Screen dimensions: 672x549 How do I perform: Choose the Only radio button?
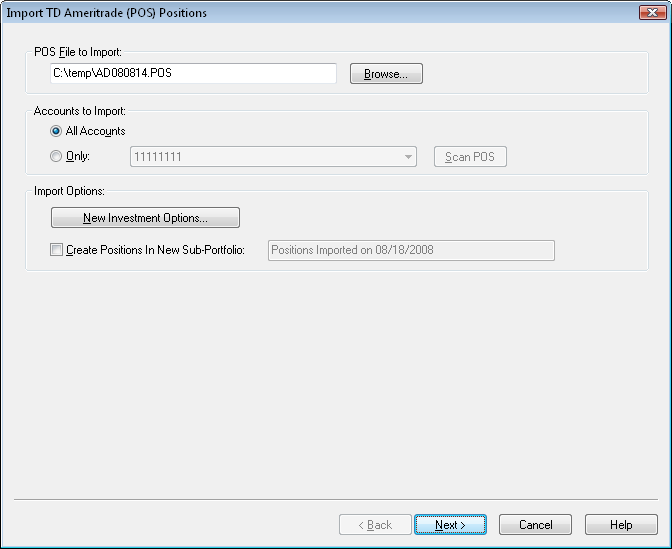coord(57,157)
